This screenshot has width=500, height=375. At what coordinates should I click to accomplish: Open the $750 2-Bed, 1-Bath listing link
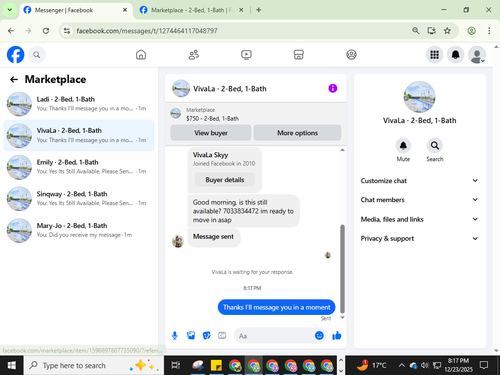coord(212,118)
